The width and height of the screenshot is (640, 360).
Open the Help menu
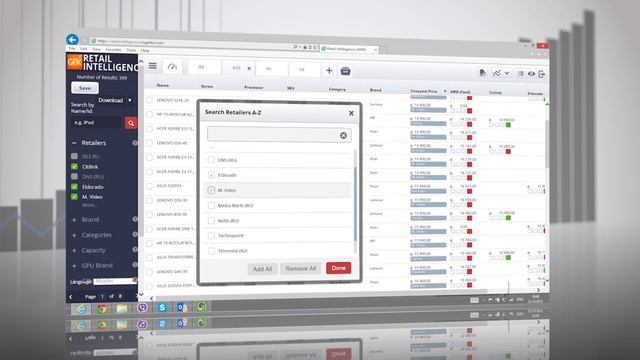point(145,50)
